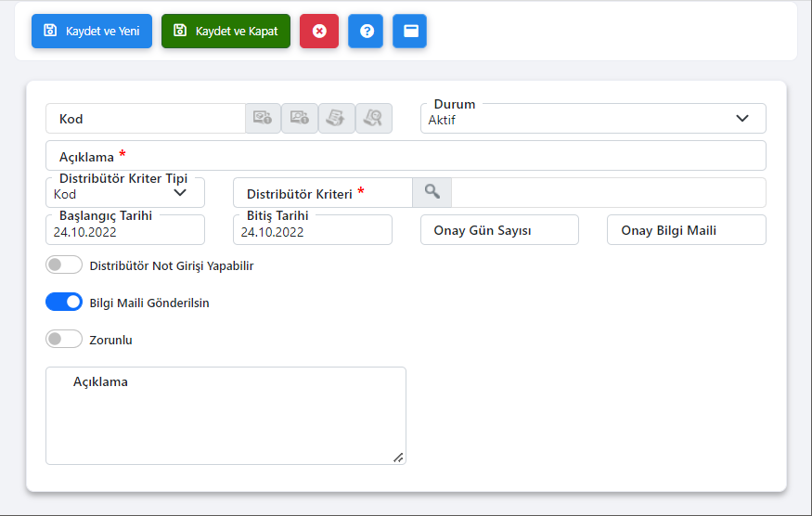Viewport: 812px width, 516px height.
Task: Click the required Açıklama text field
Action: point(406,156)
